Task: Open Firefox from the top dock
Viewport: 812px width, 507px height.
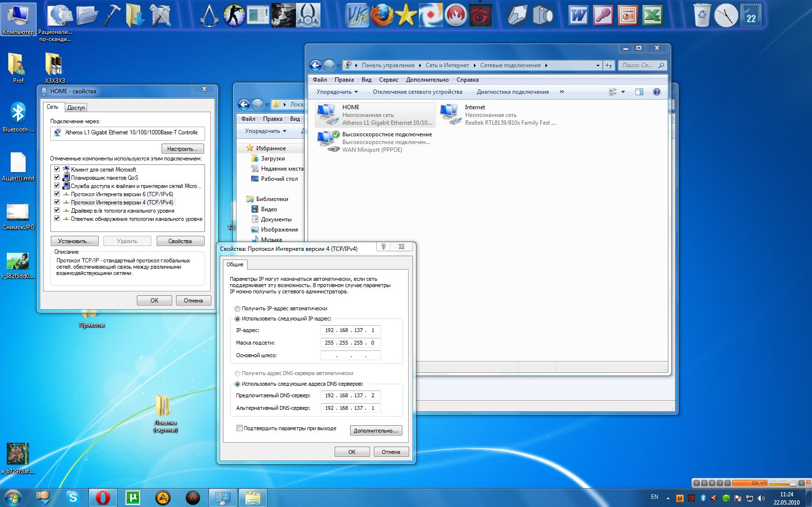Action: (x=382, y=15)
